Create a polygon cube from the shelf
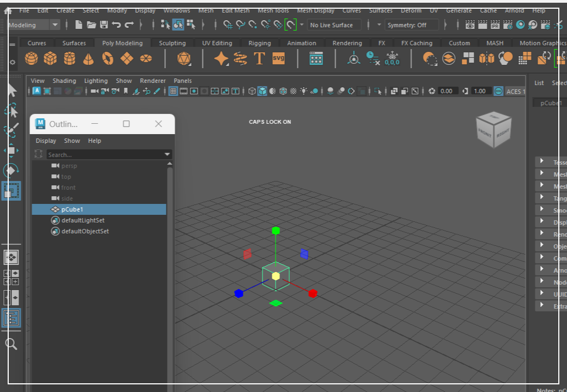The image size is (567, 392). click(x=50, y=58)
